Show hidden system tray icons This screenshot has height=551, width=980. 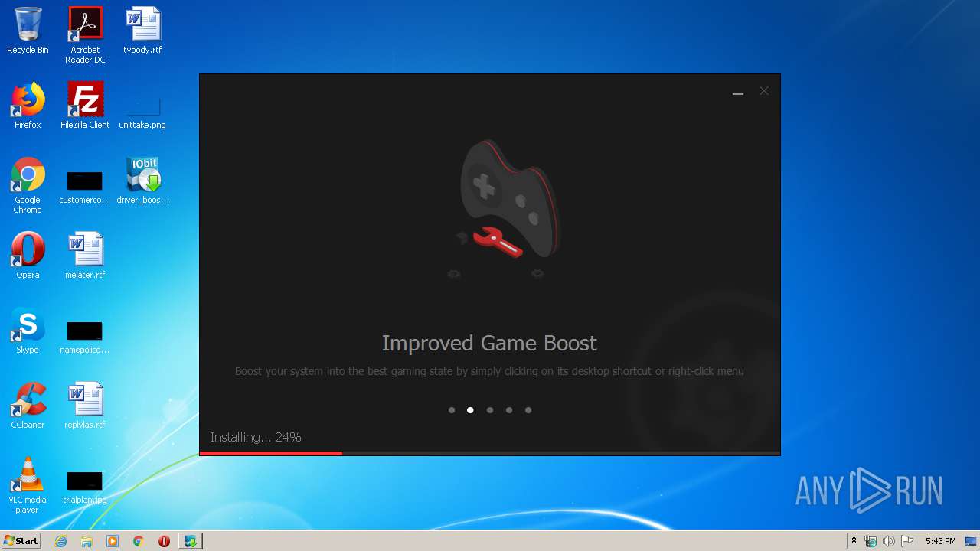click(854, 541)
